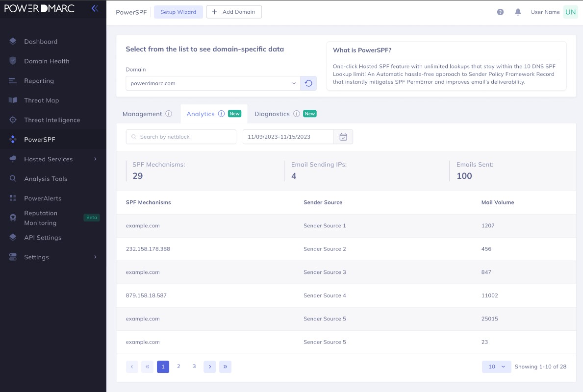
Task: Click mail volume value 25015
Action: tap(490, 319)
